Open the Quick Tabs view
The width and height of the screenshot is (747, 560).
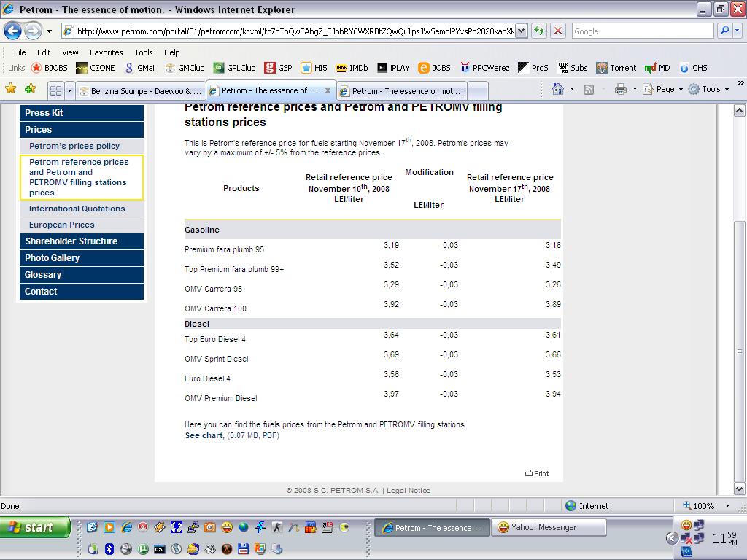pyautogui.click(x=55, y=90)
